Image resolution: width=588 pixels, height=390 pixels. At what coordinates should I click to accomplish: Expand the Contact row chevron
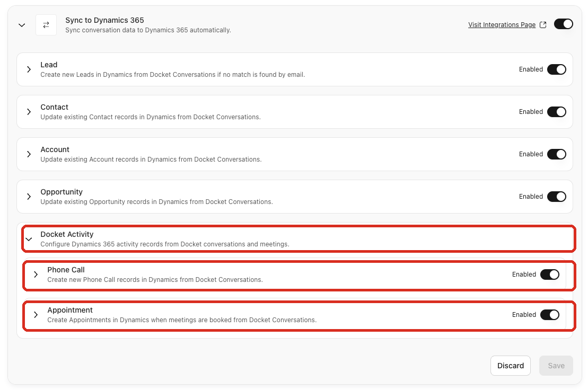(29, 112)
